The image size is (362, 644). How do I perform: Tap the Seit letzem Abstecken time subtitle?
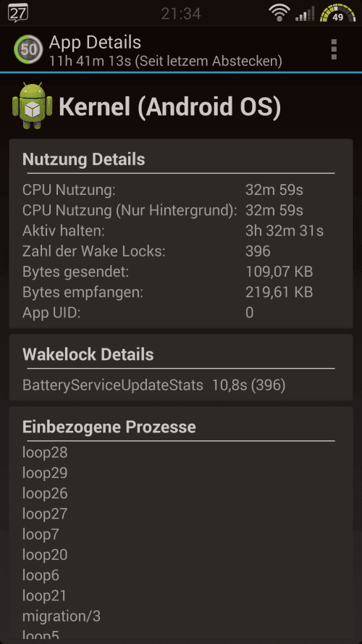pyautogui.click(x=166, y=61)
